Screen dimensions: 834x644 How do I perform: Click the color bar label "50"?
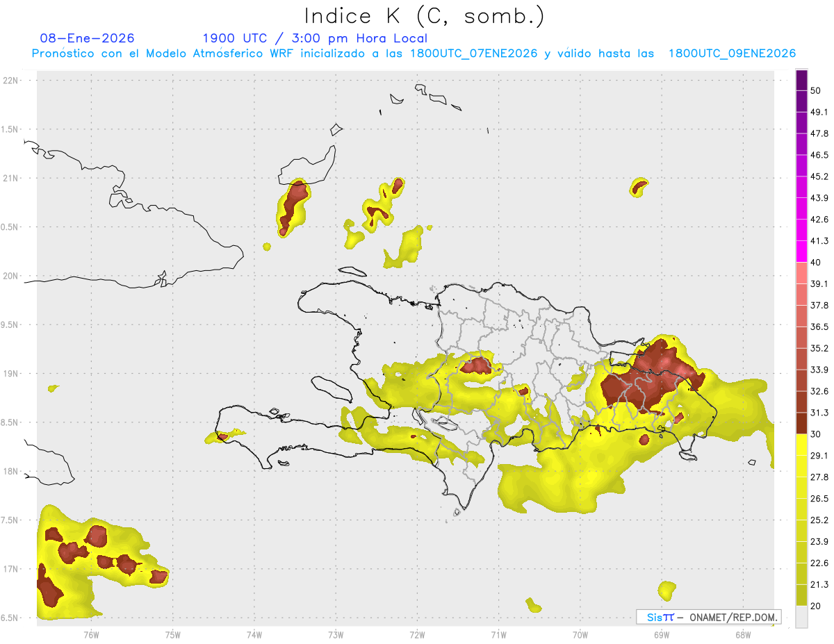pos(815,90)
